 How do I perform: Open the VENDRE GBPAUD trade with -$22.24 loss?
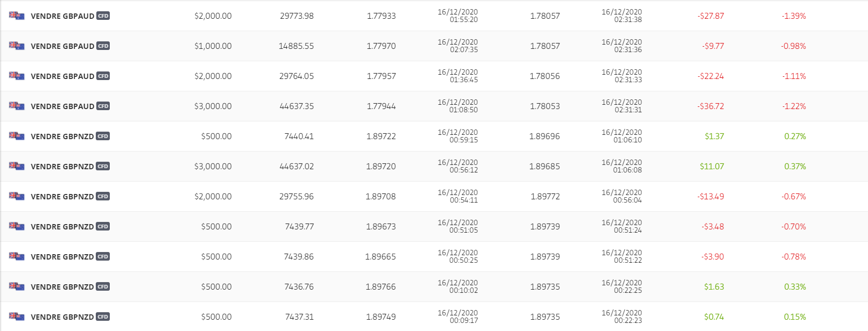tap(62, 76)
